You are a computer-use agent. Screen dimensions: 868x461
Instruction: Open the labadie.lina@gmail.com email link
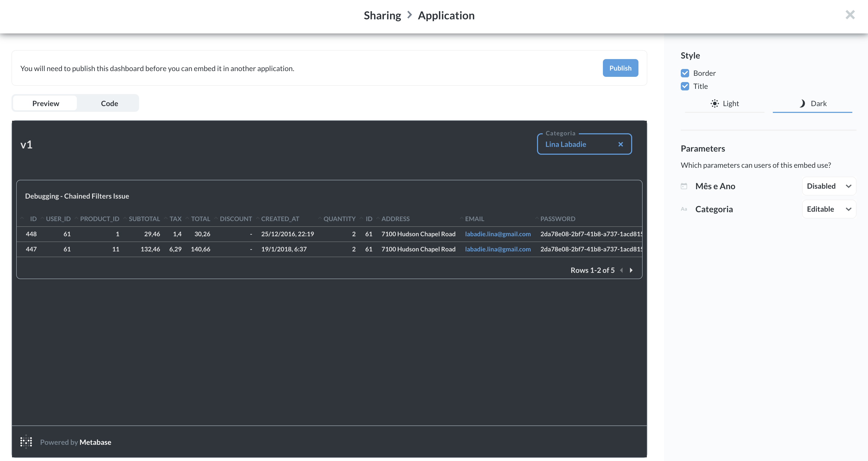[498, 234]
